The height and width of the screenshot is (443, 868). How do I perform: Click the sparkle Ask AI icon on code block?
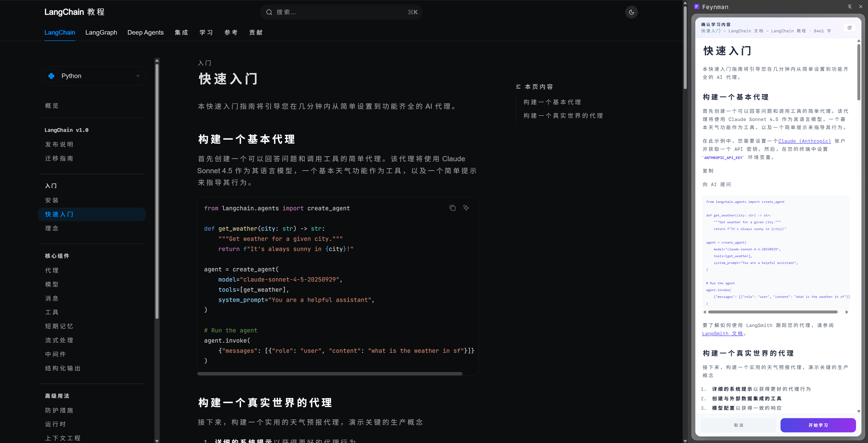pos(466,208)
